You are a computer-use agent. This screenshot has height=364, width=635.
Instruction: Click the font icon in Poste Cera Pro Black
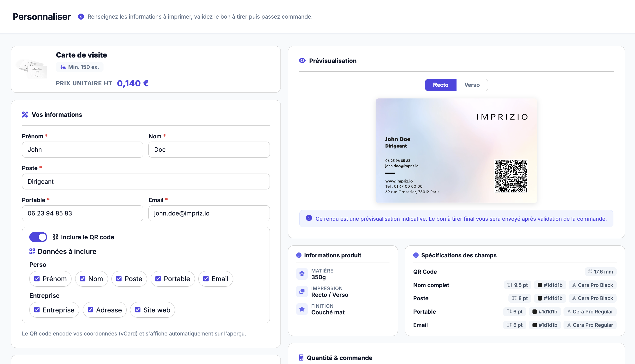(574, 298)
